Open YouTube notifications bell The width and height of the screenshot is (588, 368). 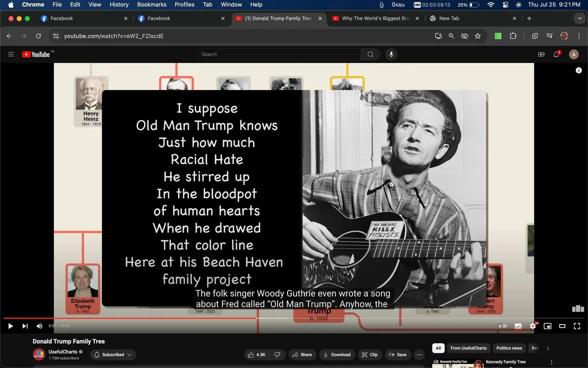[556, 54]
